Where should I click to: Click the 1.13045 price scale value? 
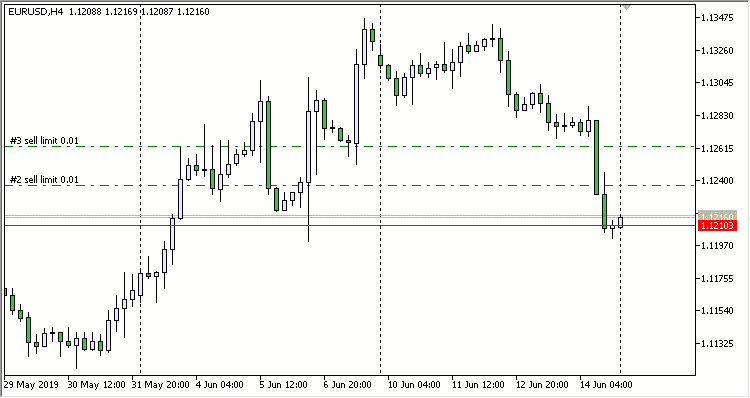717,83
